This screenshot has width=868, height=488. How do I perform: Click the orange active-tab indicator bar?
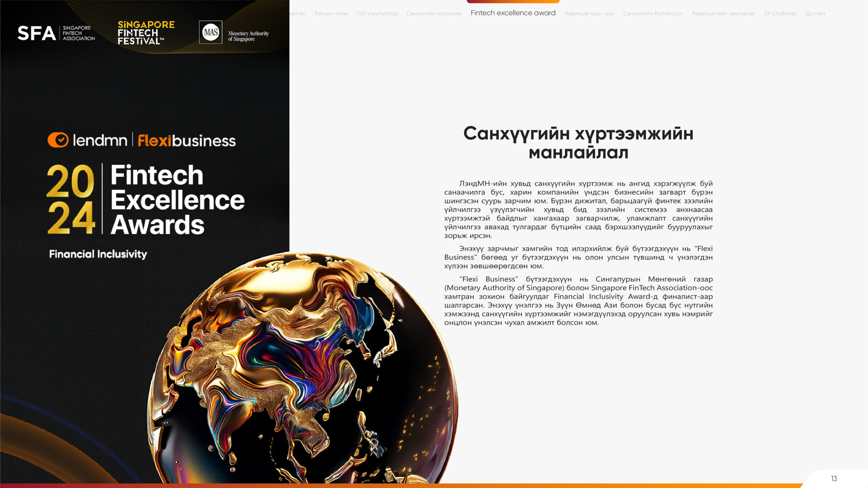(513, 2)
